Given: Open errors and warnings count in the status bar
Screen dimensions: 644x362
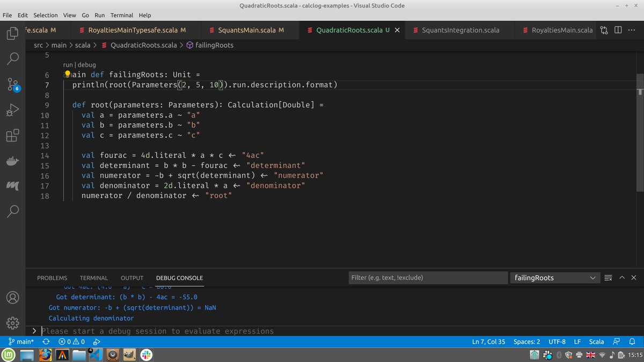Looking at the screenshot, I should pos(71,342).
